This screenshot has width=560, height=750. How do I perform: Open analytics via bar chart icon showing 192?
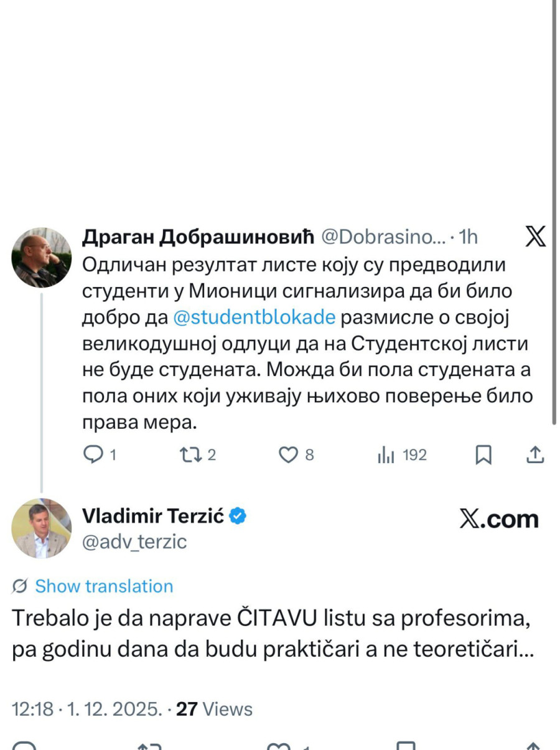(387, 455)
